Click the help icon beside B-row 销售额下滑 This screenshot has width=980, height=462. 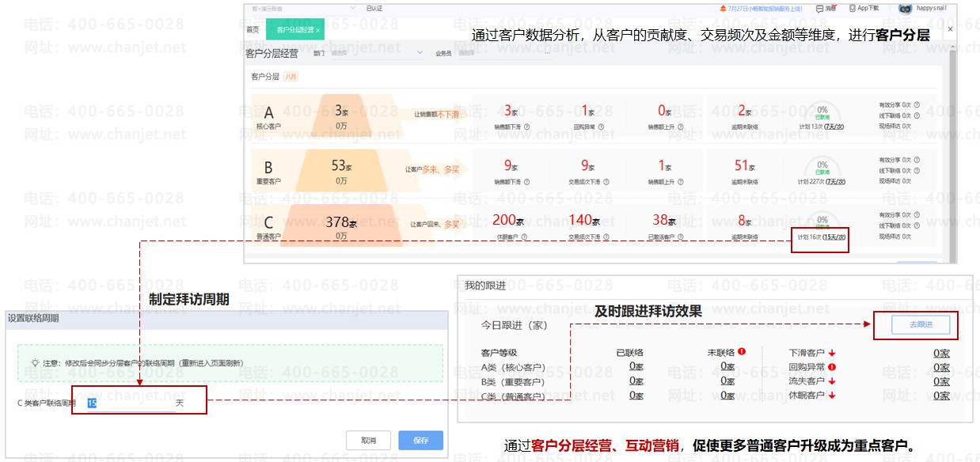click(x=526, y=181)
